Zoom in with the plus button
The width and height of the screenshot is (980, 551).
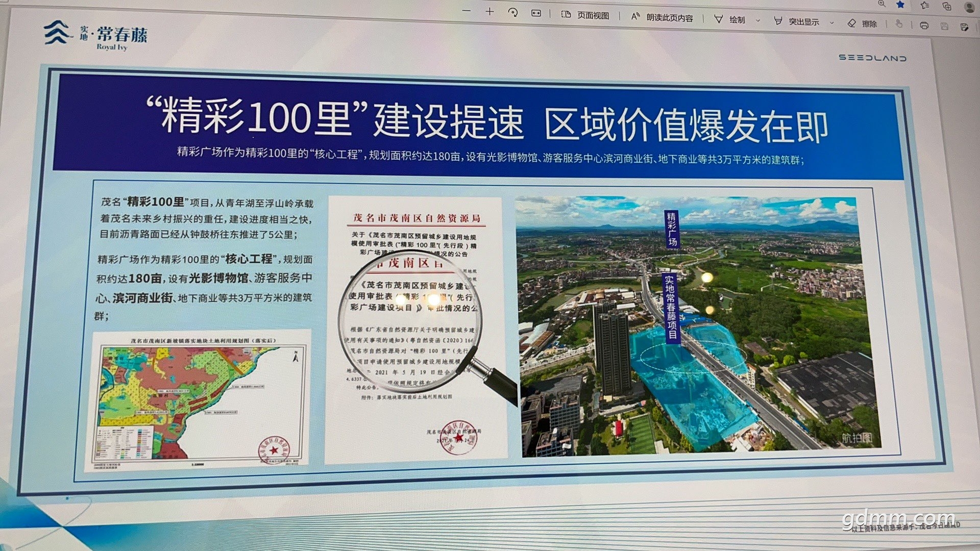coord(489,12)
